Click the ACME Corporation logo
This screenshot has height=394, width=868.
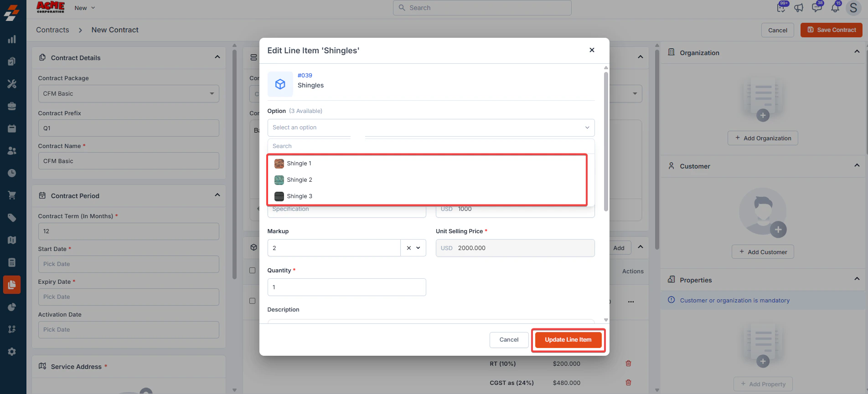pos(50,7)
